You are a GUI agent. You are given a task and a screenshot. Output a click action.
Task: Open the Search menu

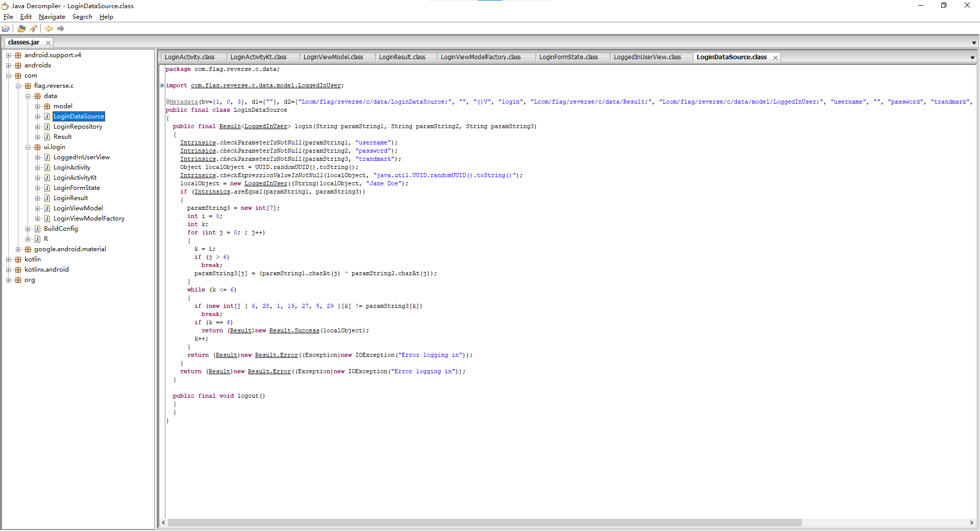(82, 17)
